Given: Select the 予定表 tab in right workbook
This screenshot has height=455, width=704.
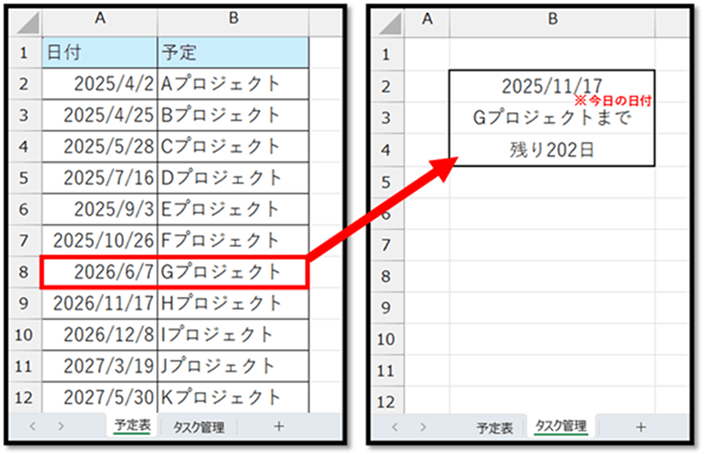Looking at the screenshot, I should (494, 427).
